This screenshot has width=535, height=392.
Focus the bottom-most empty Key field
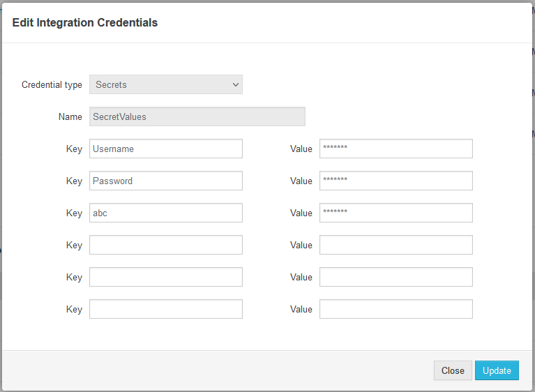[165, 309]
